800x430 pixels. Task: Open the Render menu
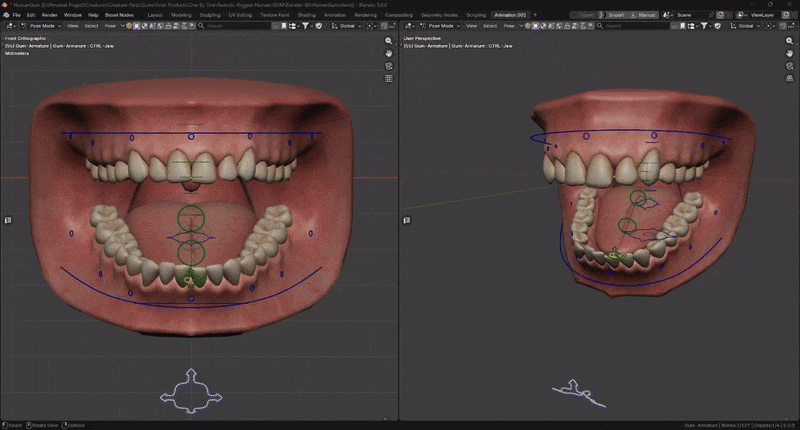[49, 15]
